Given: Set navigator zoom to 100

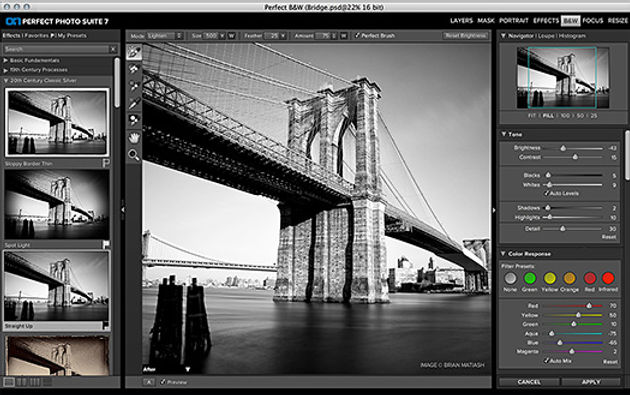Looking at the screenshot, I should point(565,116).
